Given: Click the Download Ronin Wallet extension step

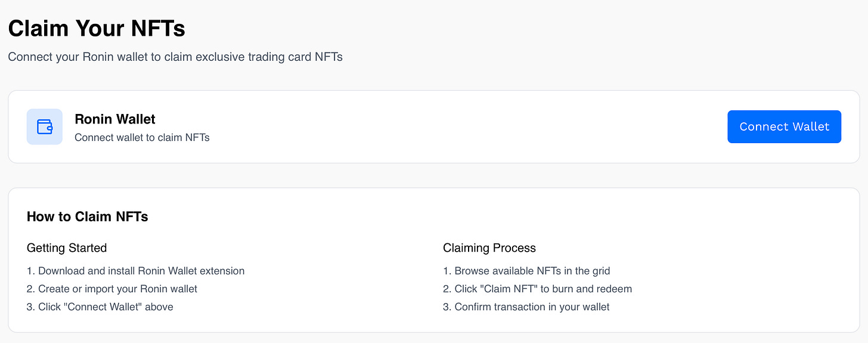Looking at the screenshot, I should [136, 271].
